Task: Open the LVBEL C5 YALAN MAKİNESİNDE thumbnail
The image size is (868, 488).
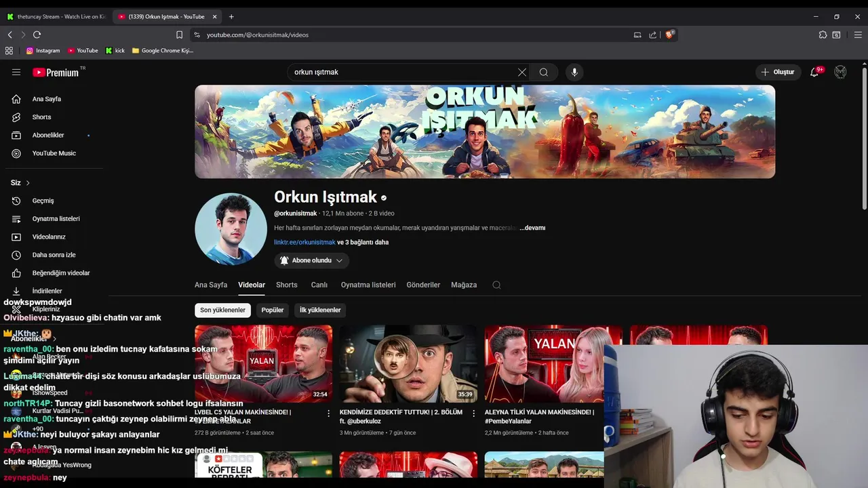Action: click(263, 364)
